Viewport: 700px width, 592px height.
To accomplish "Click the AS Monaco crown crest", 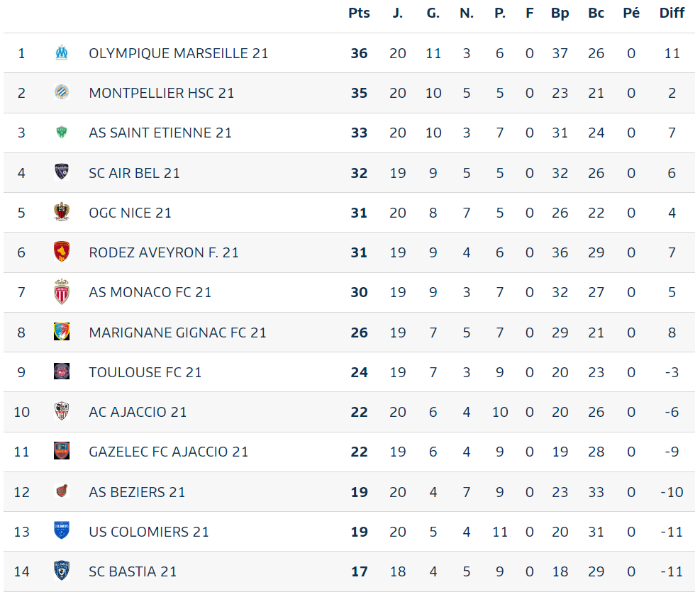I will click(x=62, y=292).
